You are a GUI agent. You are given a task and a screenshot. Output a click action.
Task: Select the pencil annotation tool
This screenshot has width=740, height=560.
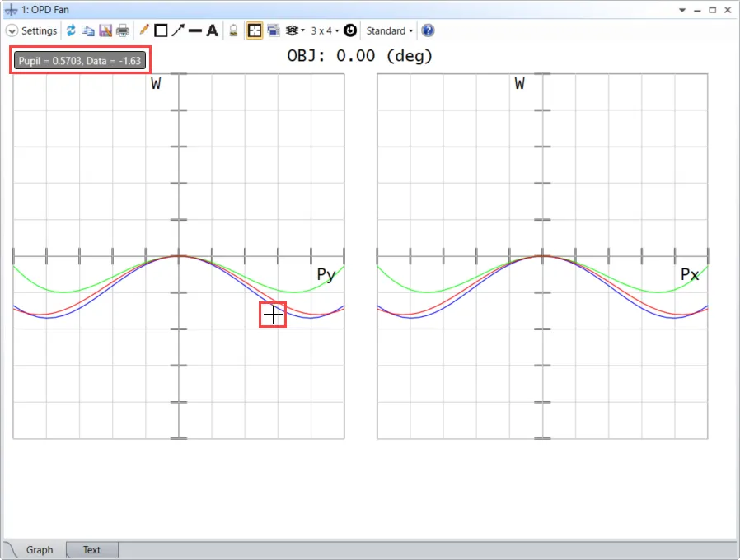(x=144, y=30)
